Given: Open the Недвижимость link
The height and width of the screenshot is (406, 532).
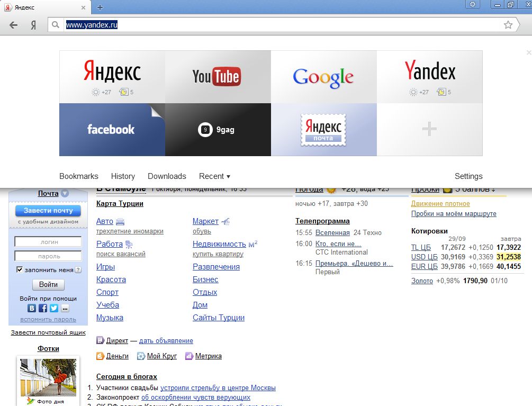Looking at the screenshot, I should [x=219, y=244].
